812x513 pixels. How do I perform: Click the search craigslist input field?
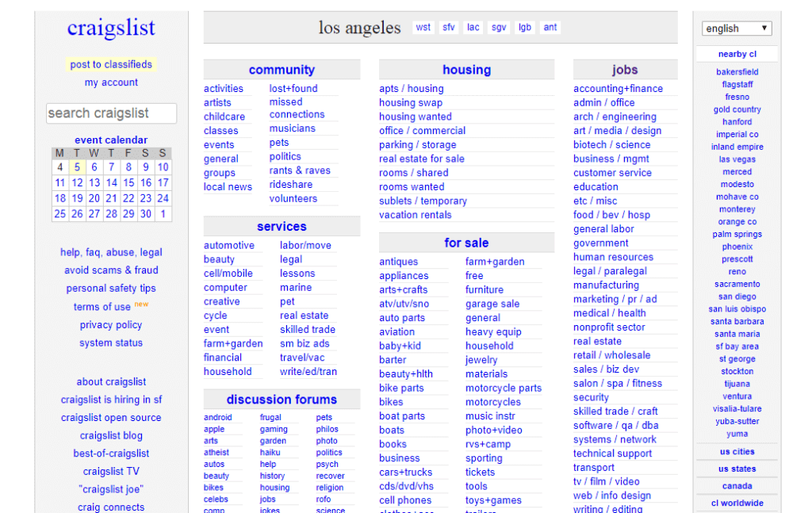pos(111,113)
